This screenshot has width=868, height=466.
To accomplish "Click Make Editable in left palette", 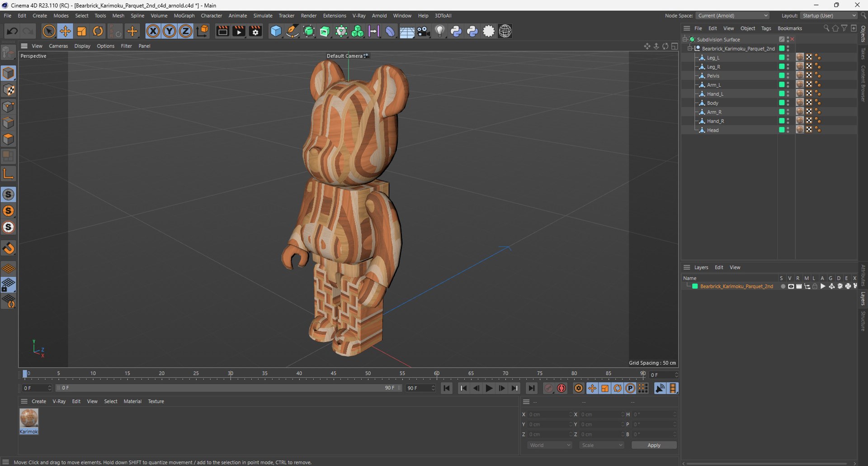I will tap(9, 53).
